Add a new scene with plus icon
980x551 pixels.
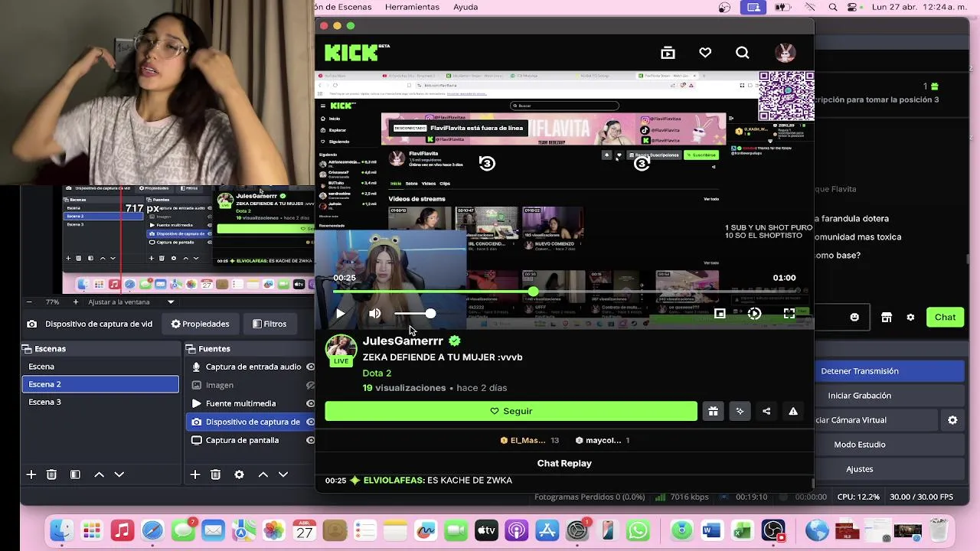point(31,474)
